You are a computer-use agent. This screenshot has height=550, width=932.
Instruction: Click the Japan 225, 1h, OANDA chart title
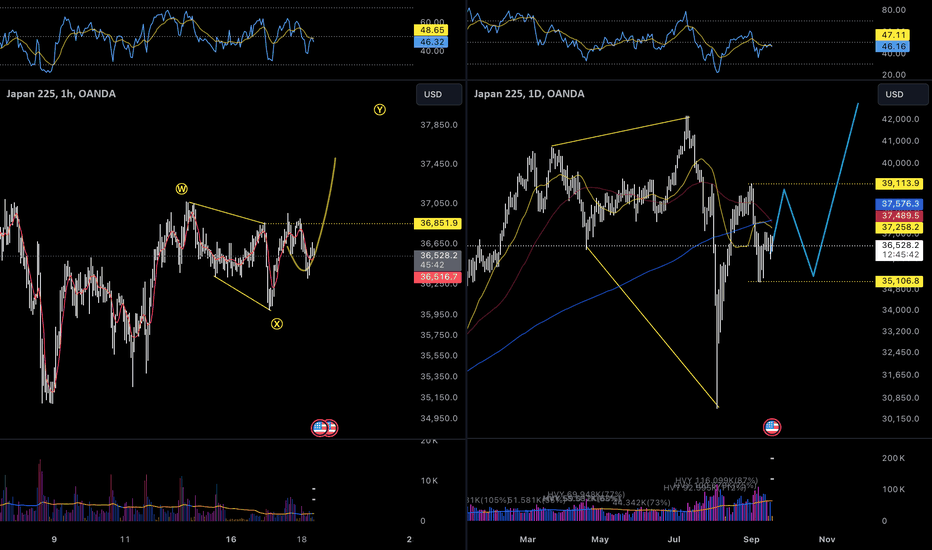[61, 93]
